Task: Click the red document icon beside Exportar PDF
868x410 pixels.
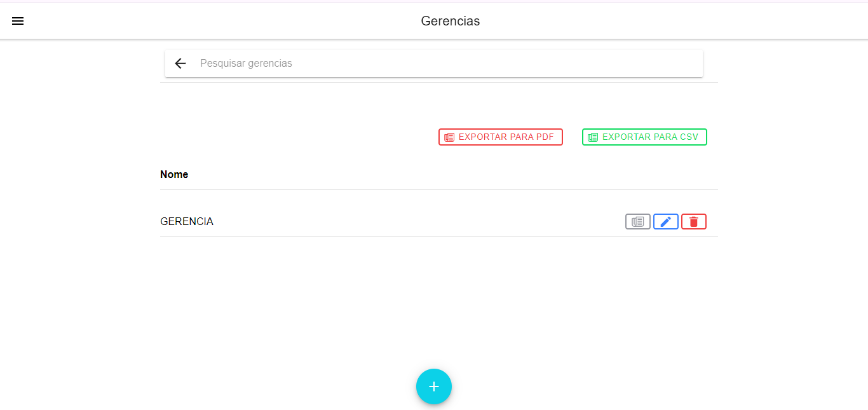Action: 449,137
